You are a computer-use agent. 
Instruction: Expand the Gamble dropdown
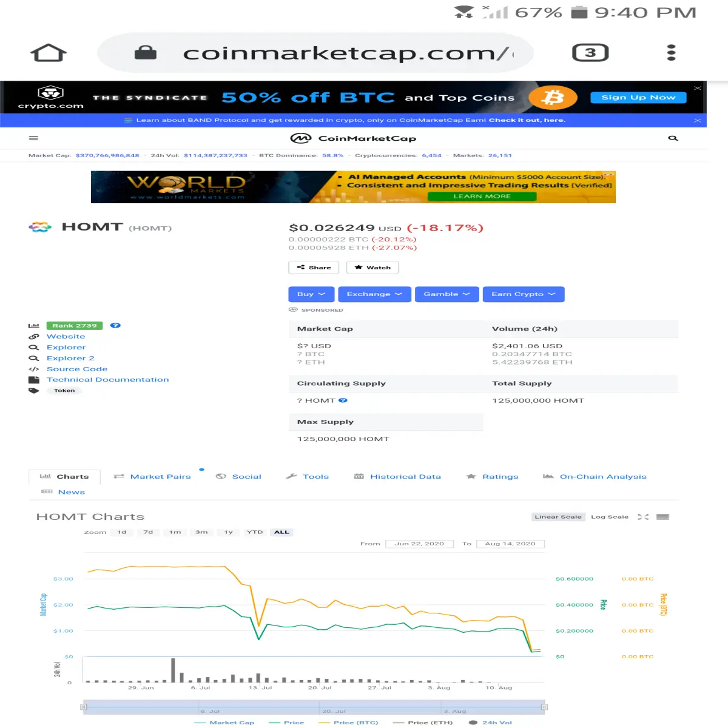pos(447,294)
